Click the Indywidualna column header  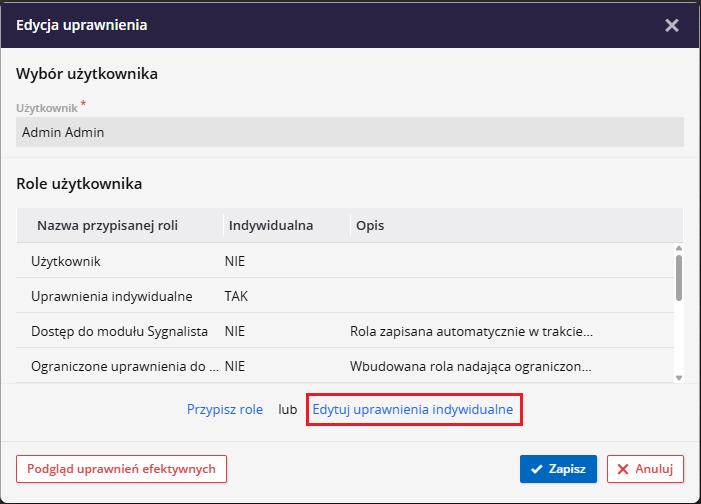point(270,225)
